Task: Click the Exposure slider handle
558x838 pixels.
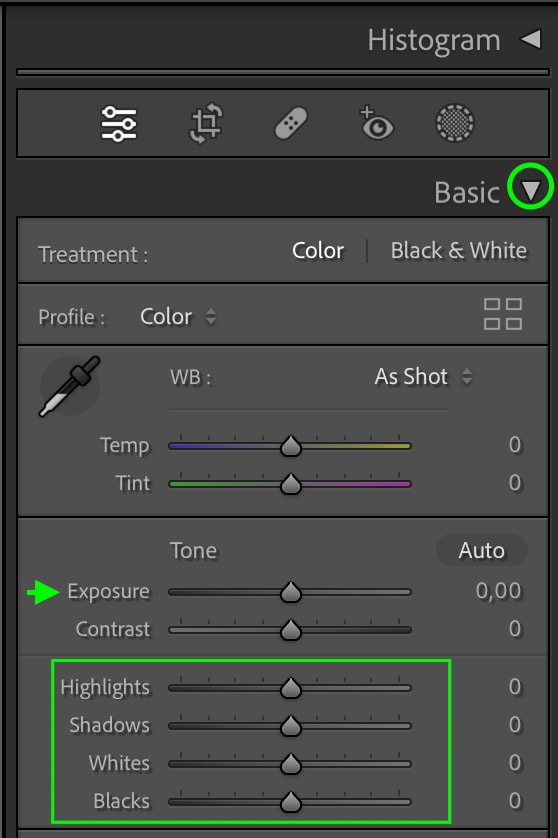Action: click(x=291, y=592)
